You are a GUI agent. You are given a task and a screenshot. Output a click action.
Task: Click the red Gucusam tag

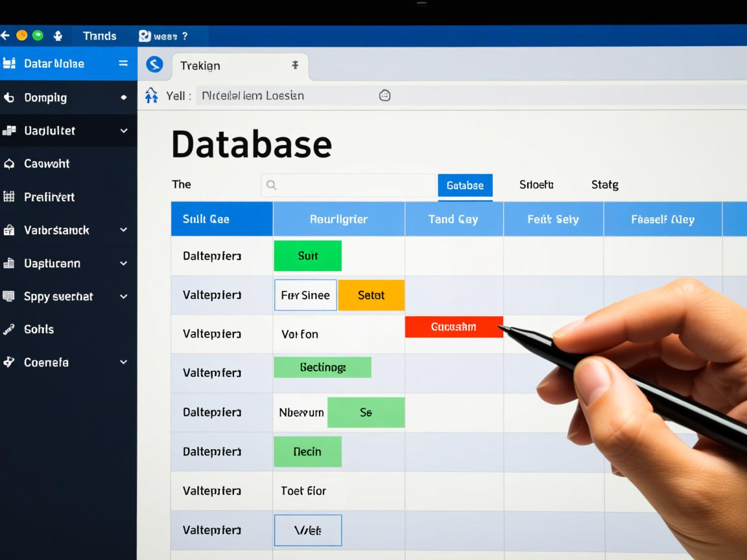tap(454, 327)
